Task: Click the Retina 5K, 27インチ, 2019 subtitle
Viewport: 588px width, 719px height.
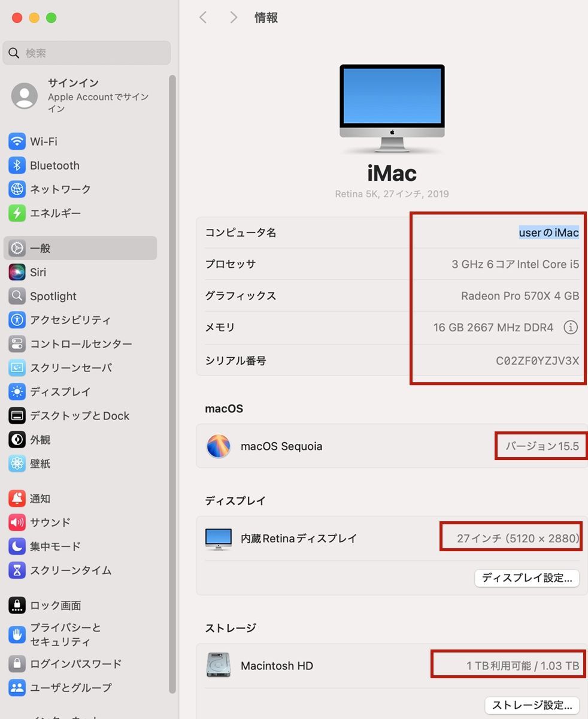Action: click(x=392, y=194)
